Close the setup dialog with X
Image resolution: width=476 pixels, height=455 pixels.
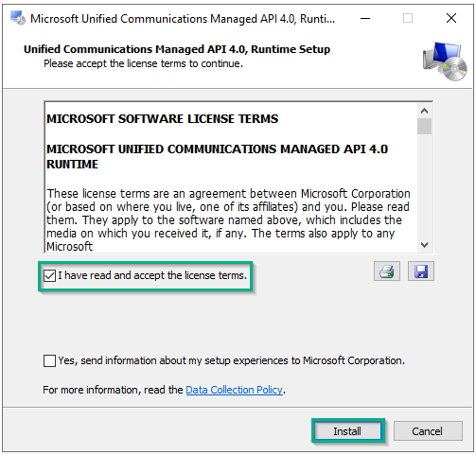(451, 18)
